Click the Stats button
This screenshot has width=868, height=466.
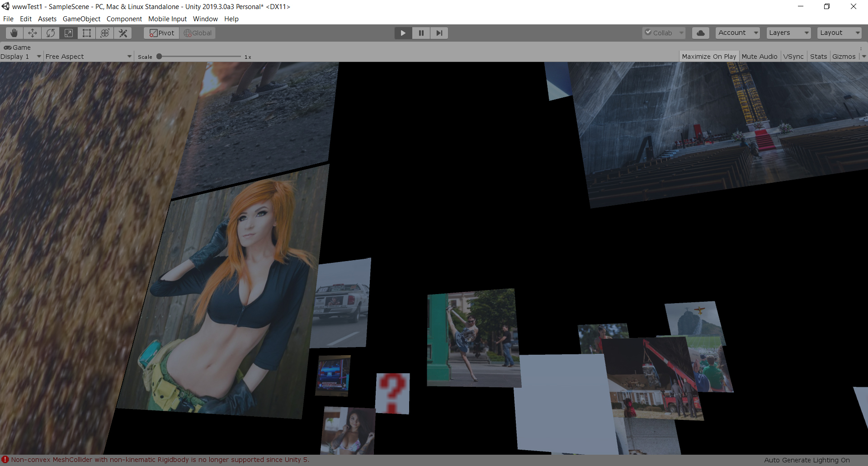click(x=818, y=57)
